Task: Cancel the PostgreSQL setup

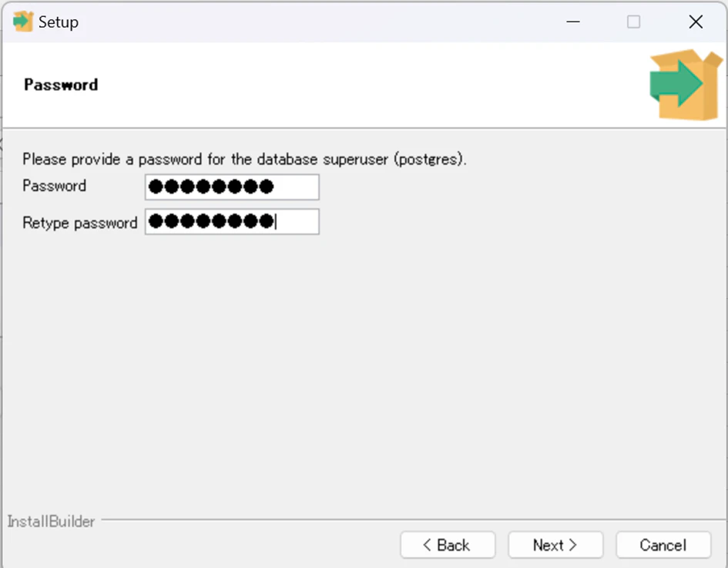Action: point(663,545)
